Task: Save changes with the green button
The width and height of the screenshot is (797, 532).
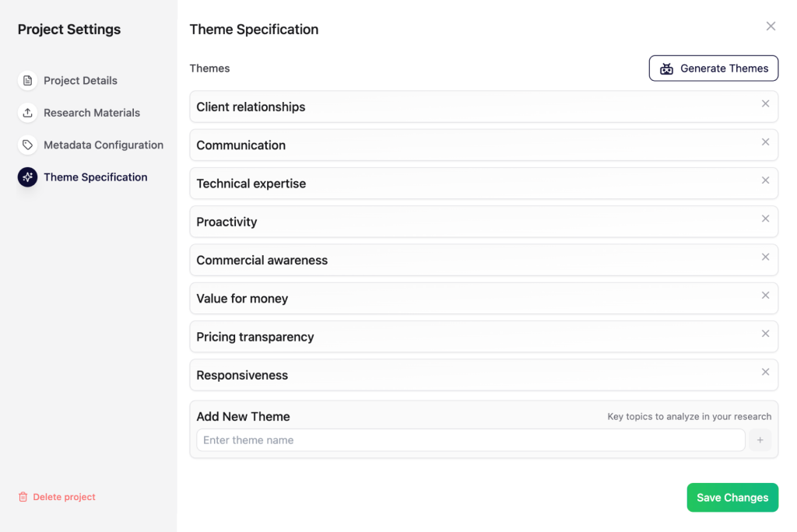Action: (732, 498)
